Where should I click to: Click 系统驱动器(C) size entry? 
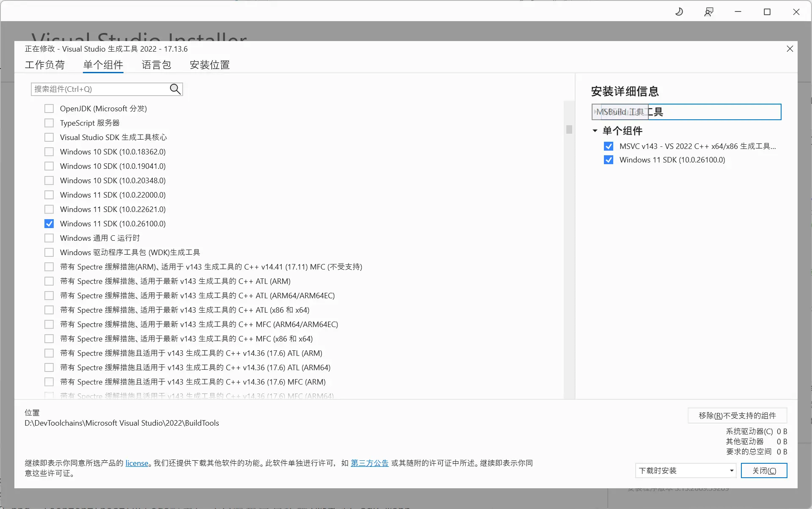[x=757, y=432]
